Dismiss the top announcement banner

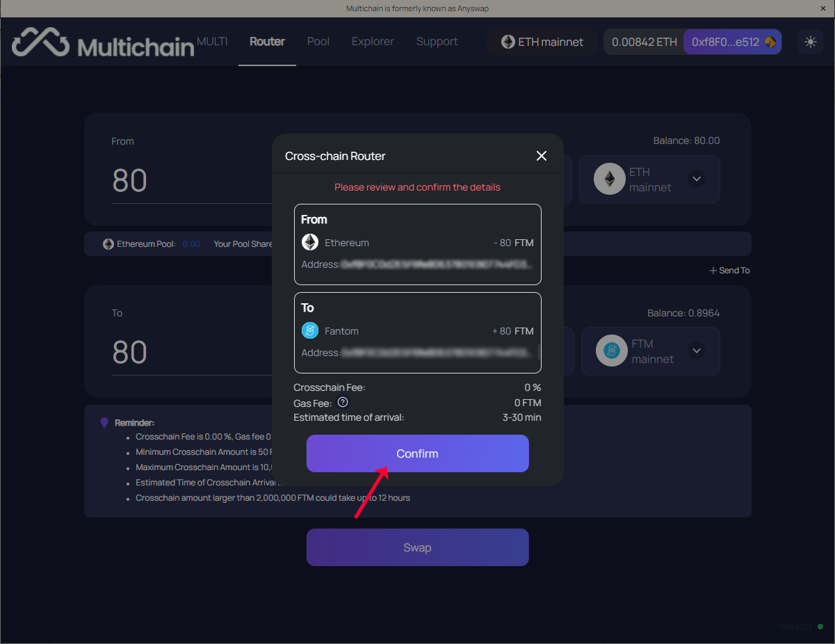point(823,8)
